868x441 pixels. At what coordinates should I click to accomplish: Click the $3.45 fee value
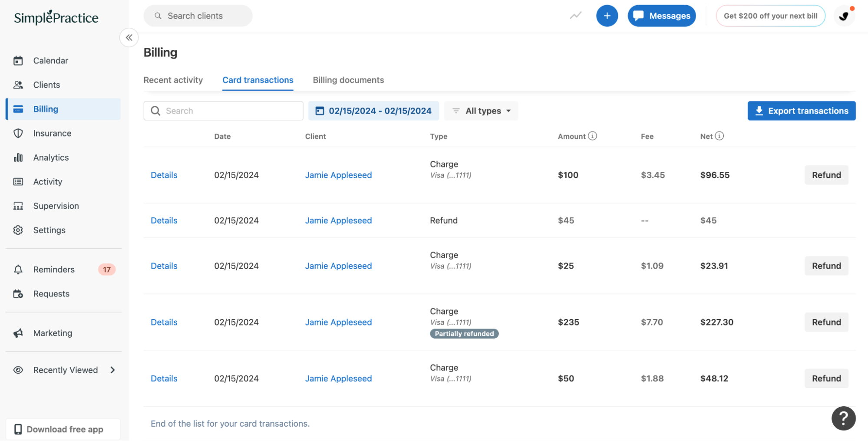[x=653, y=175]
